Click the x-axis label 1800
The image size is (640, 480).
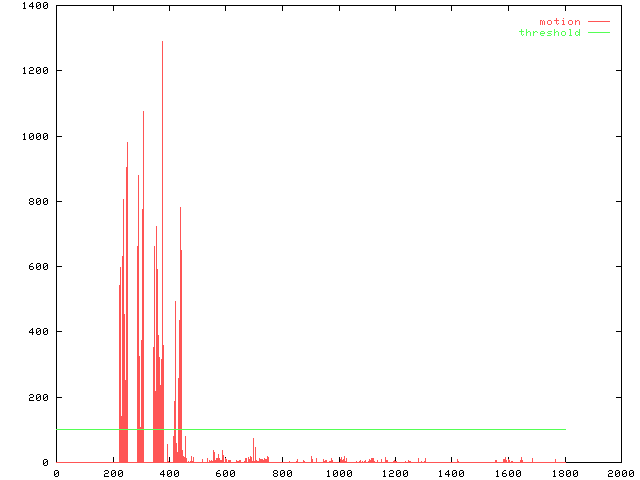coord(564,473)
